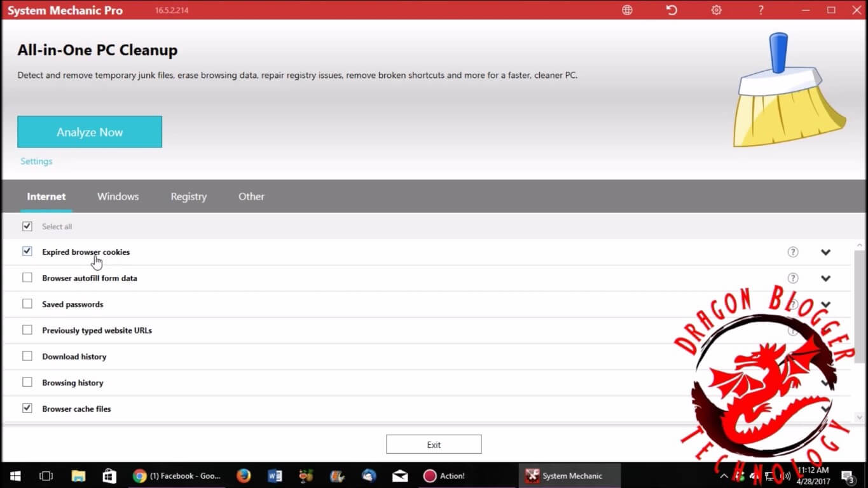Click the scrollbar down arrow in list
The image size is (868, 488).
[x=859, y=417]
